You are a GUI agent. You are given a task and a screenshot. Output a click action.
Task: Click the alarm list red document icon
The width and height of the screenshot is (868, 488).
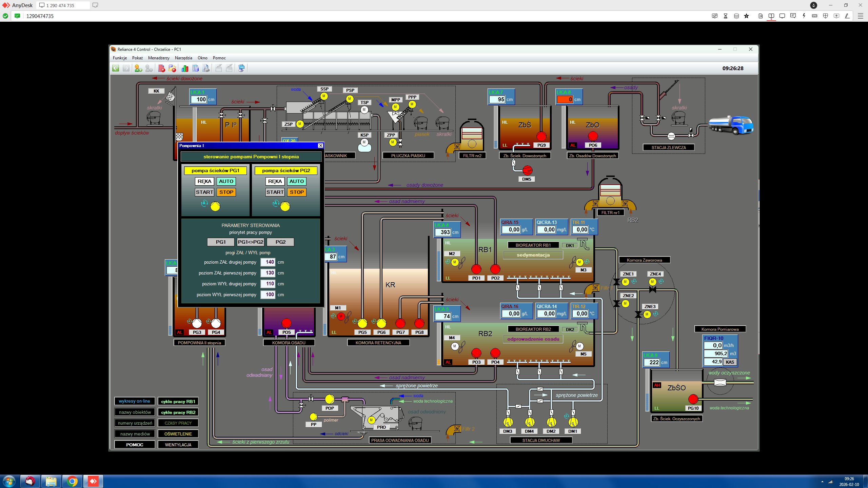click(x=162, y=68)
